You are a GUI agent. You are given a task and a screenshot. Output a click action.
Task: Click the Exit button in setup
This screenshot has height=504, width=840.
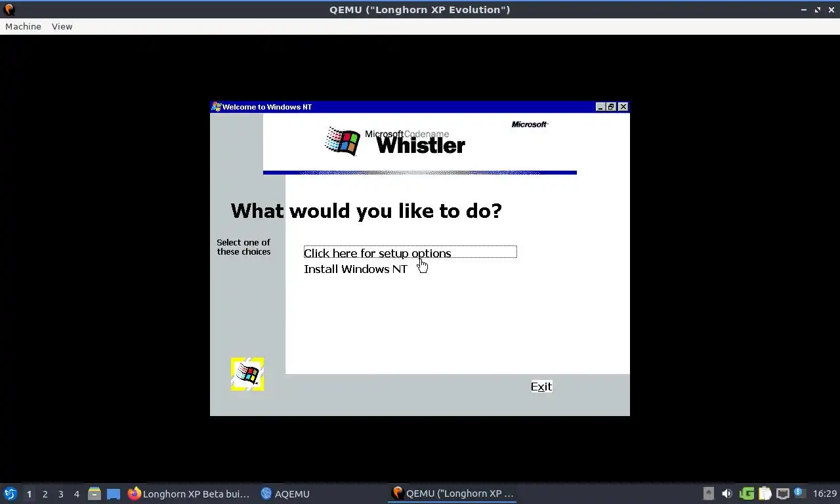[x=541, y=387]
